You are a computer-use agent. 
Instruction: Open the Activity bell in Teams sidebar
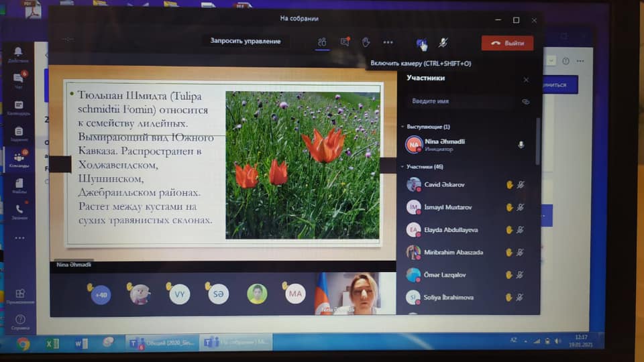click(18, 54)
